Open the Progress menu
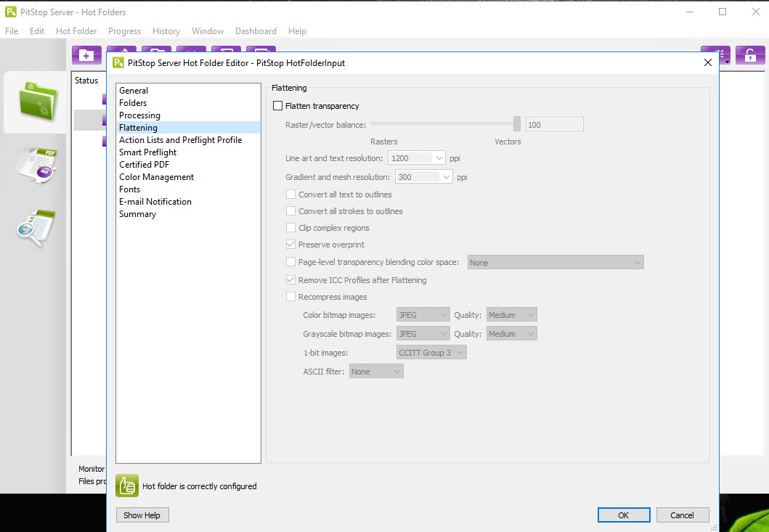Viewport: 769px width, 532px height. pyautogui.click(x=125, y=31)
